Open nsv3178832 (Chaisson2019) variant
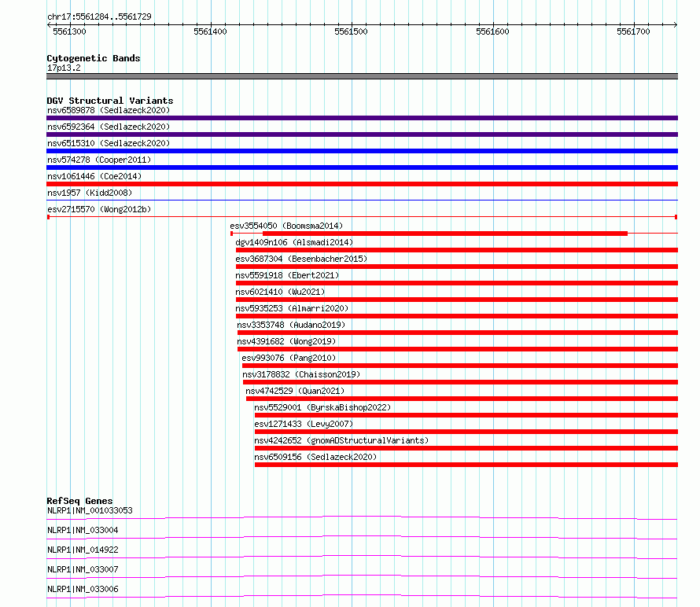The height and width of the screenshot is (607, 700). tap(301, 374)
